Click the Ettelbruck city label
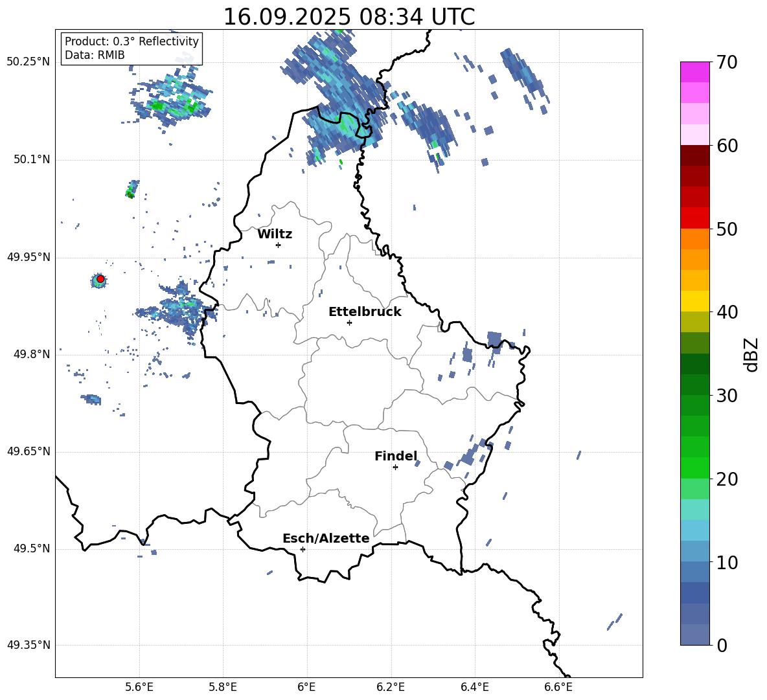Viewport: 767px width, 700px height. [365, 312]
